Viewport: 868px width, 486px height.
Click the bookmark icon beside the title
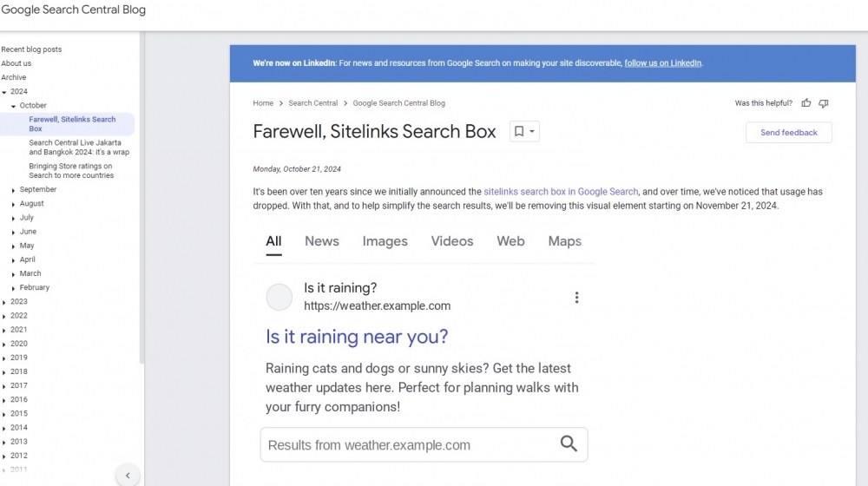[x=519, y=132]
